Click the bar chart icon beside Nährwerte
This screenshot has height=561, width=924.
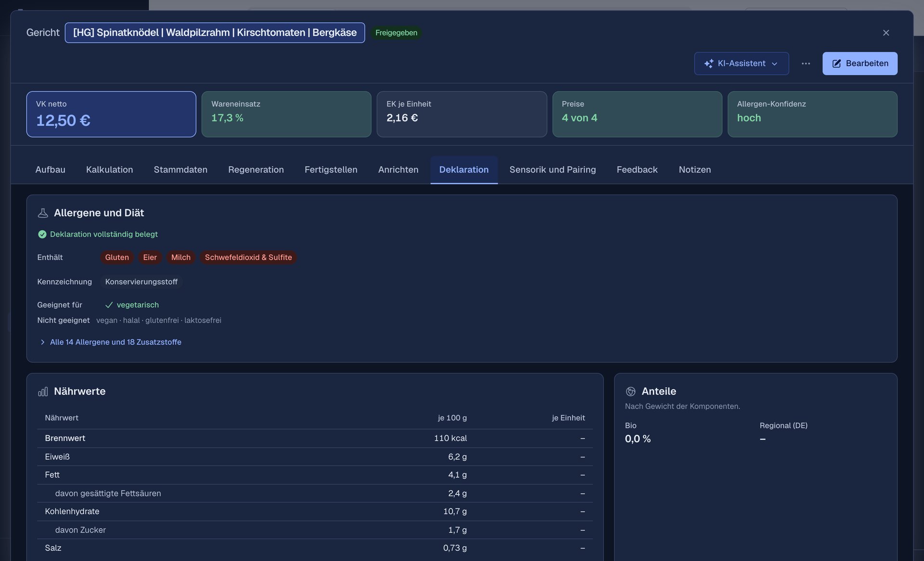click(x=43, y=391)
